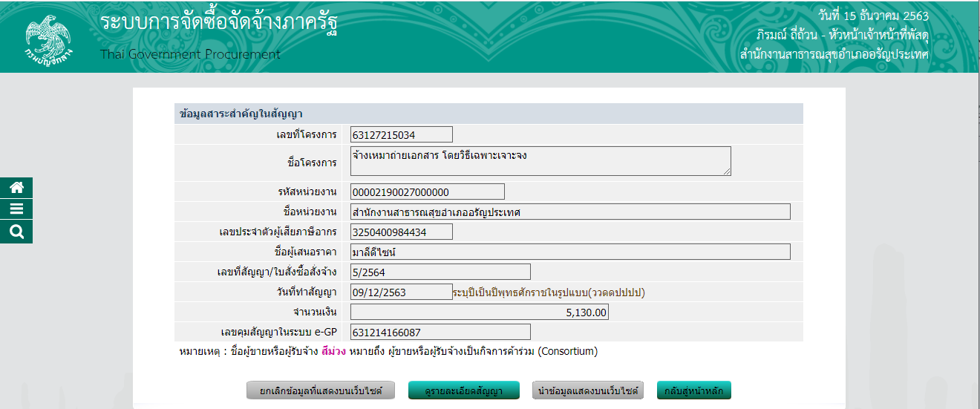The width and height of the screenshot is (980, 409).
Task: Select the e-GP contract control number field
Action: pyautogui.click(x=440, y=333)
